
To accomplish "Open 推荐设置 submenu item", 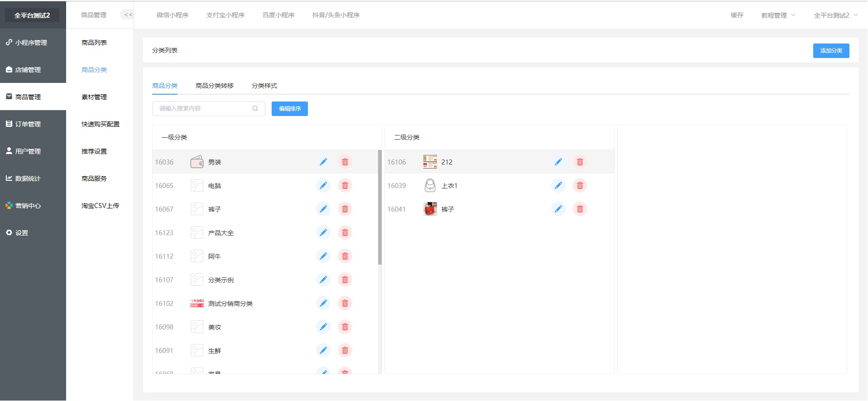I will [x=94, y=151].
